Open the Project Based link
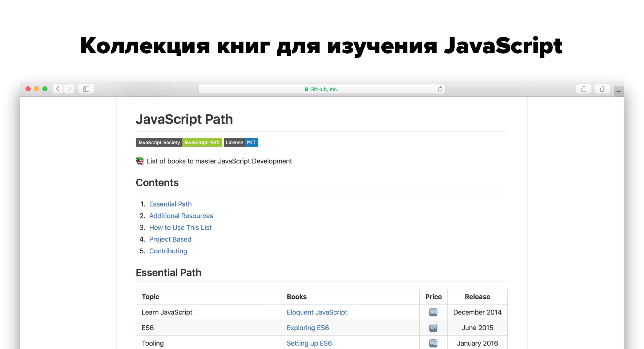644x349 pixels. pyautogui.click(x=170, y=239)
